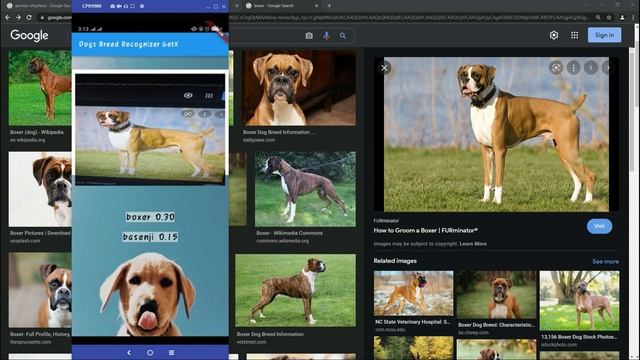This screenshot has width=640, height=360.
Task: Click the Visit button for FURminator
Action: point(599,226)
